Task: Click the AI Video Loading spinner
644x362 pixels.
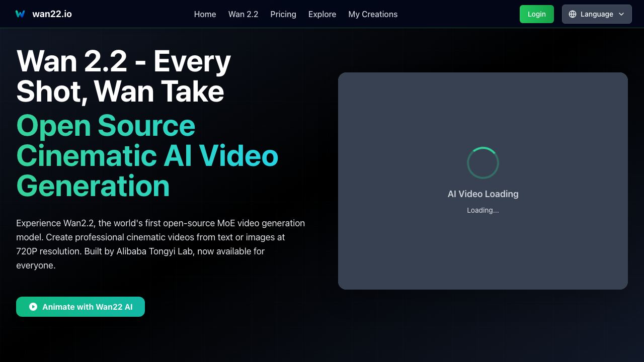Action: (x=483, y=163)
